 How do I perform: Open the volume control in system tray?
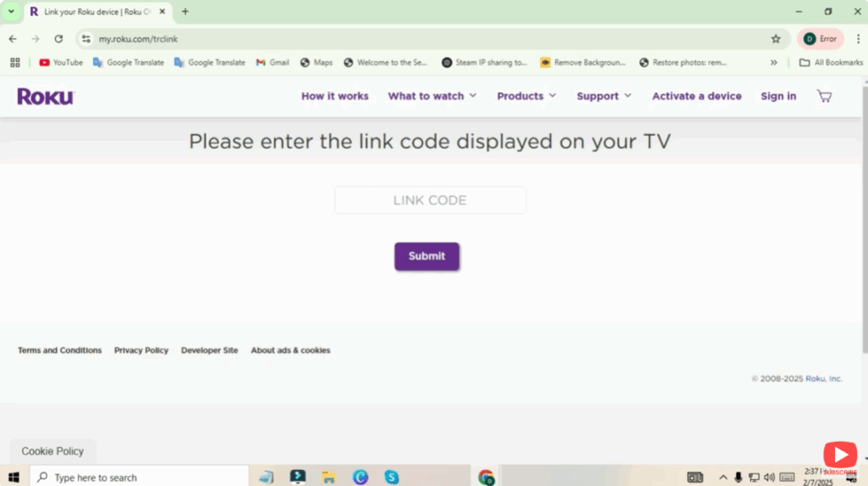(770, 478)
